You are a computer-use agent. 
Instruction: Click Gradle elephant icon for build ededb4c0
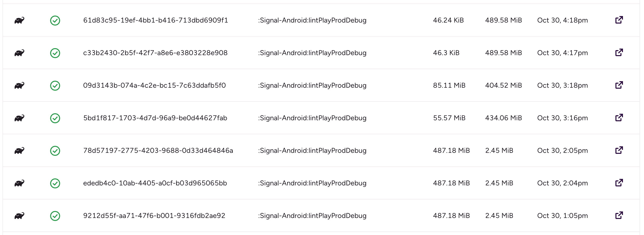(x=19, y=183)
